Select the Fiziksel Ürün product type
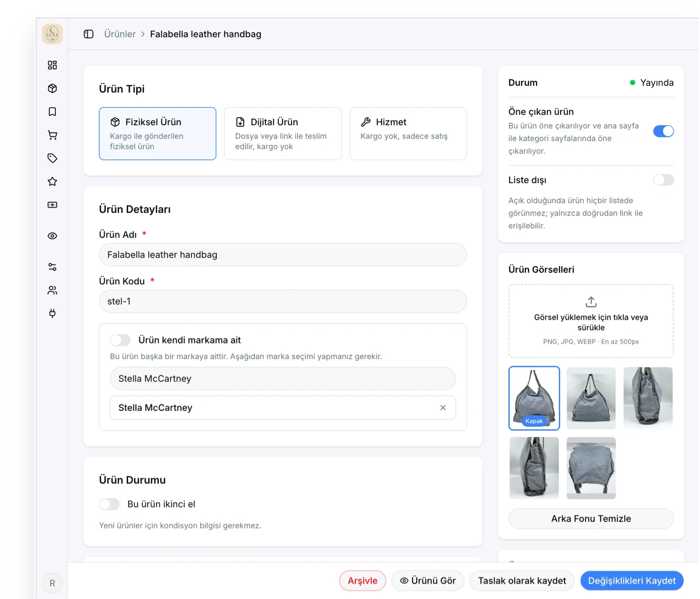This screenshot has height=599, width=700. click(157, 134)
